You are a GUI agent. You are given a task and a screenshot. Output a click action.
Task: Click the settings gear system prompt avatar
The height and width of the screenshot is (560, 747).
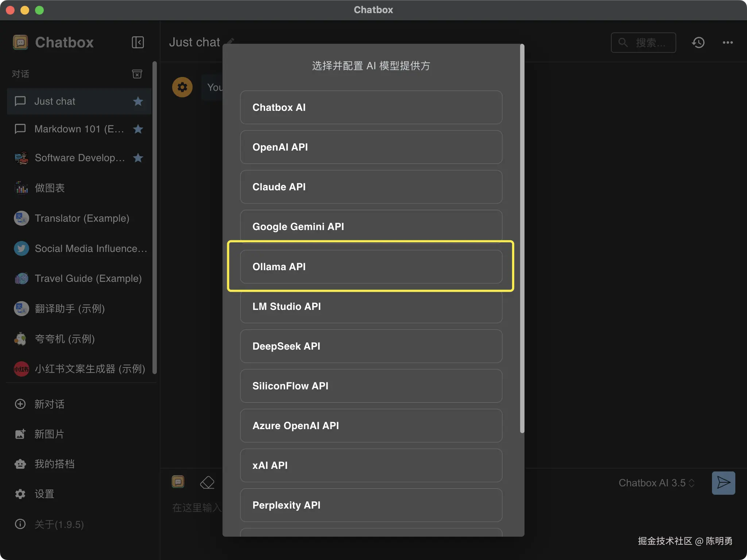click(x=182, y=87)
